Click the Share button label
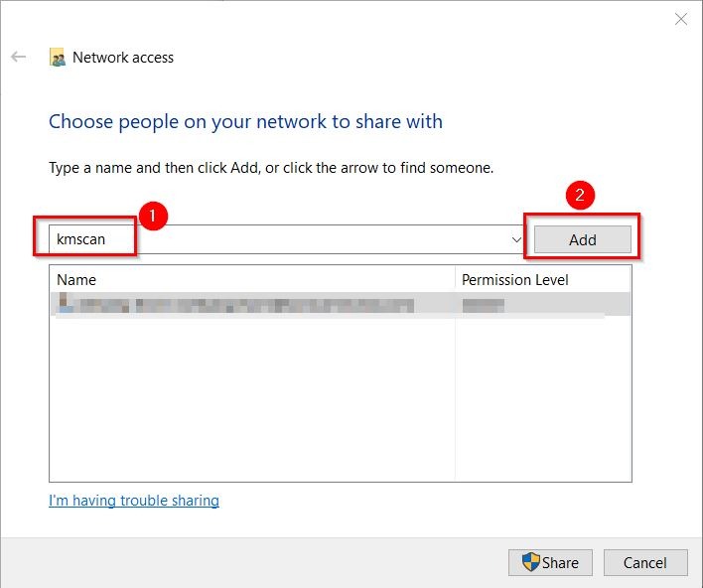 pos(560,562)
